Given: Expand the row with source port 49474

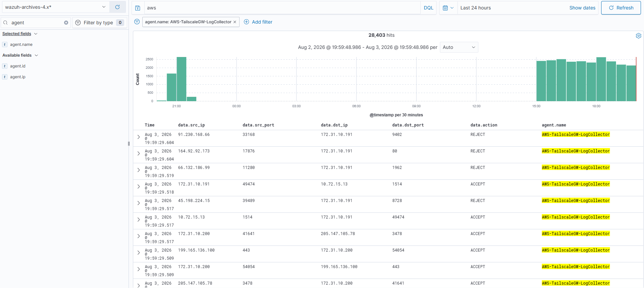Looking at the screenshot, I should 138,186.
